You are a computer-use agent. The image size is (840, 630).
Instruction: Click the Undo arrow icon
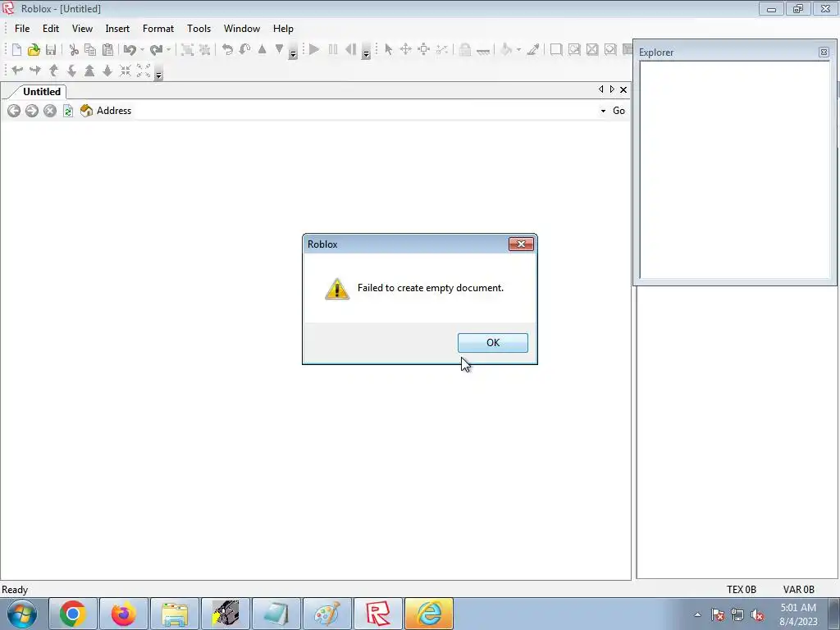(129, 50)
